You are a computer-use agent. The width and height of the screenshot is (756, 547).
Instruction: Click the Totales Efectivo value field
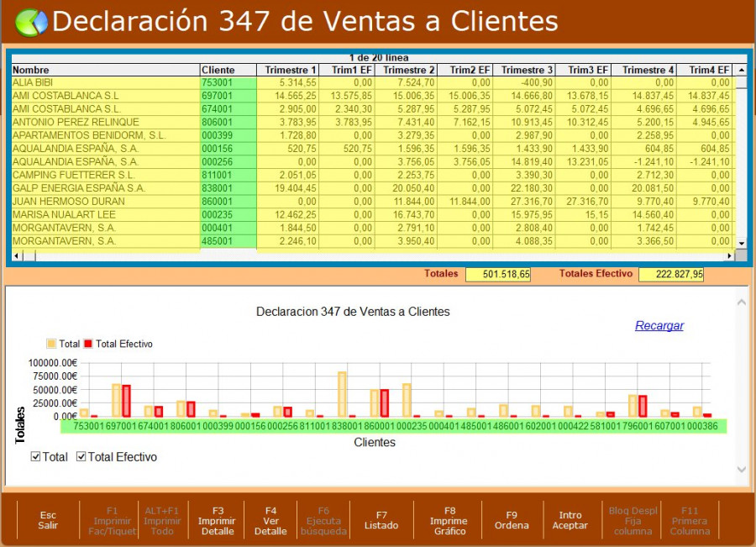click(670, 275)
